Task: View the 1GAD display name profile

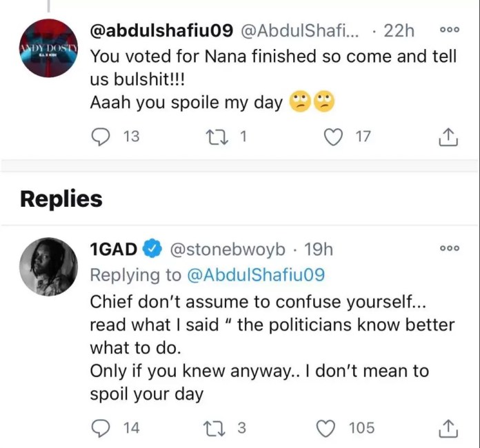Action: 114,249
